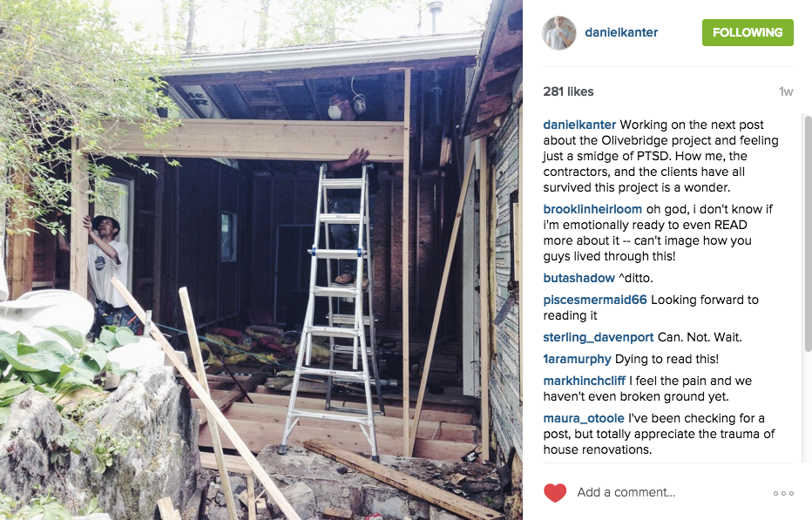Click the caption text about Olivebridge project
The image size is (812, 520).
pyautogui.click(x=660, y=156)
